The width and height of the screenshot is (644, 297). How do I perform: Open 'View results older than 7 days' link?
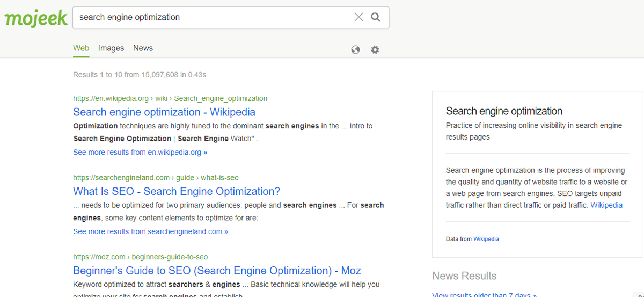click(x=484, y=294)
